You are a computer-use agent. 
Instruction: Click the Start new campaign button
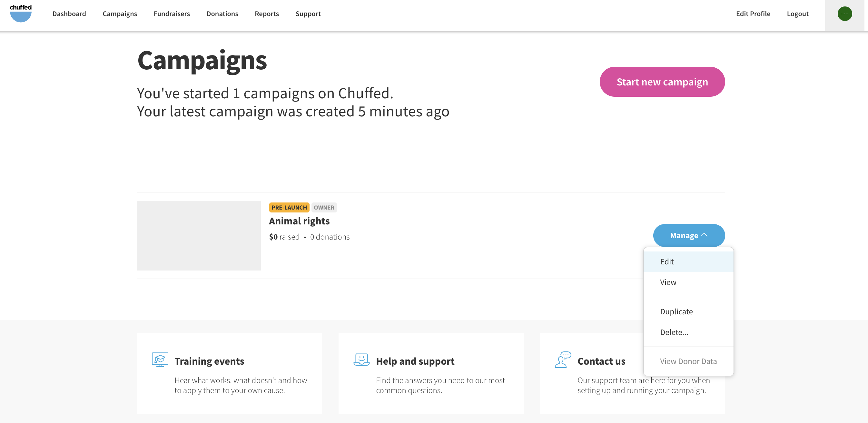point(662,82)
